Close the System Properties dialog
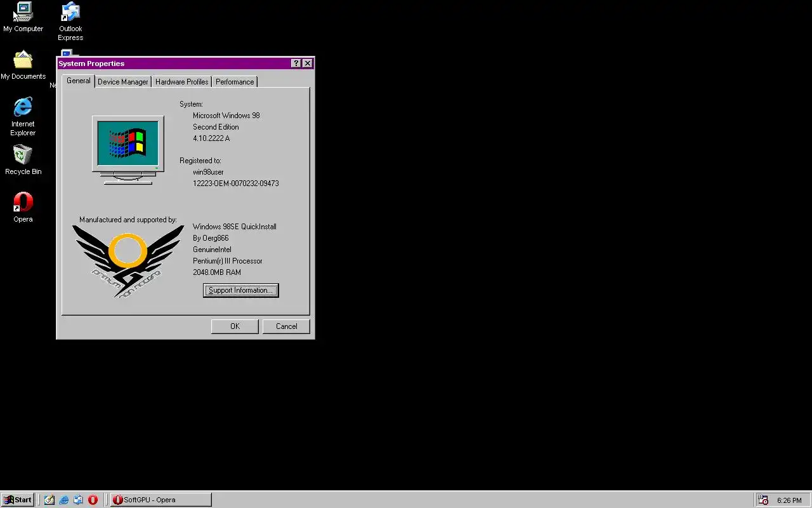This screenshot has width=812, height=508. pyautogui.click(x=308, y=63)
